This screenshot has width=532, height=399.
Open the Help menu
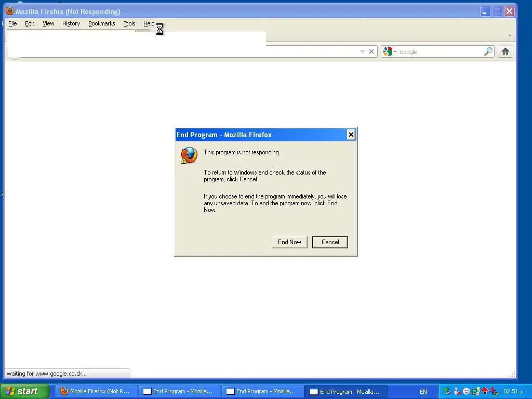point(149,23)
